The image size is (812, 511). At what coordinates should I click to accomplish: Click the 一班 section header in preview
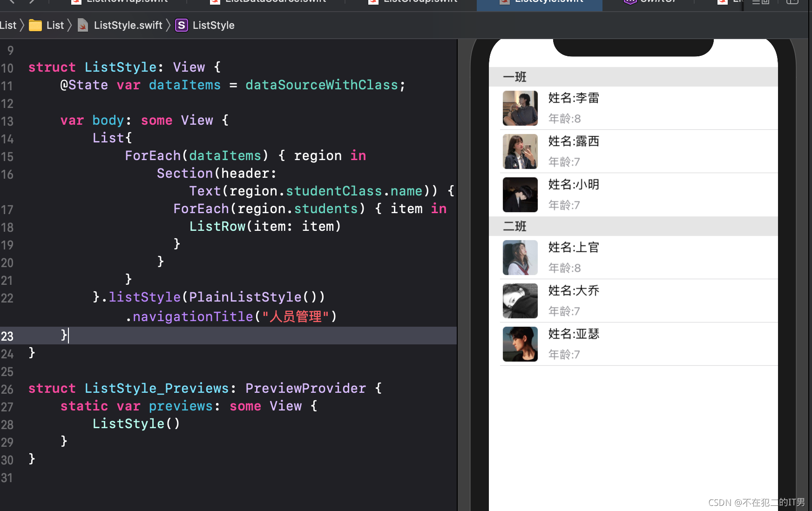click(x=633, y=77)
